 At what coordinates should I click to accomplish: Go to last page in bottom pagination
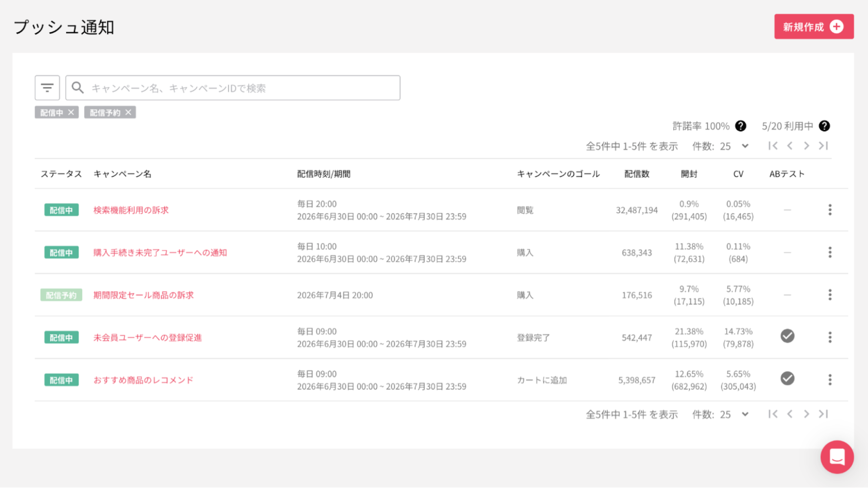823,414
